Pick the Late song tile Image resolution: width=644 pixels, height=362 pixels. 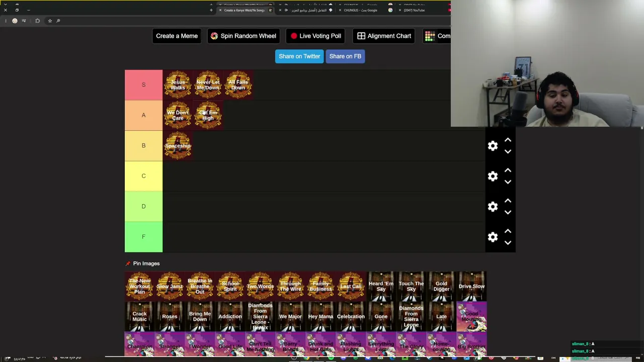[441, 317]
